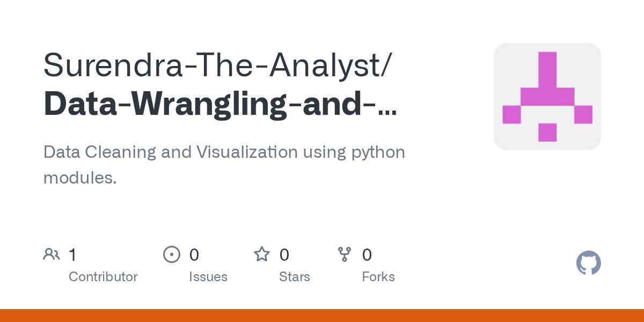Click the pink identicon avatar
The height and width of the screenshot is (322, 644).
[547, 97]
